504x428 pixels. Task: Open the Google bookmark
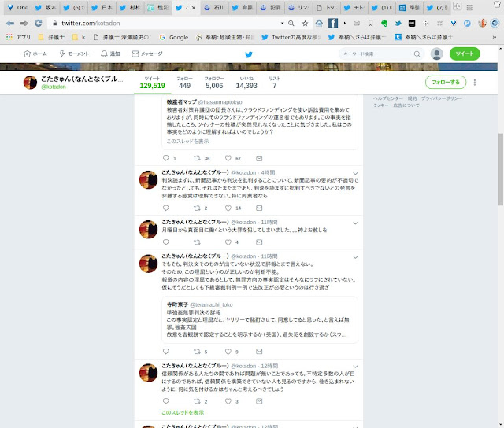pos(174,37)
